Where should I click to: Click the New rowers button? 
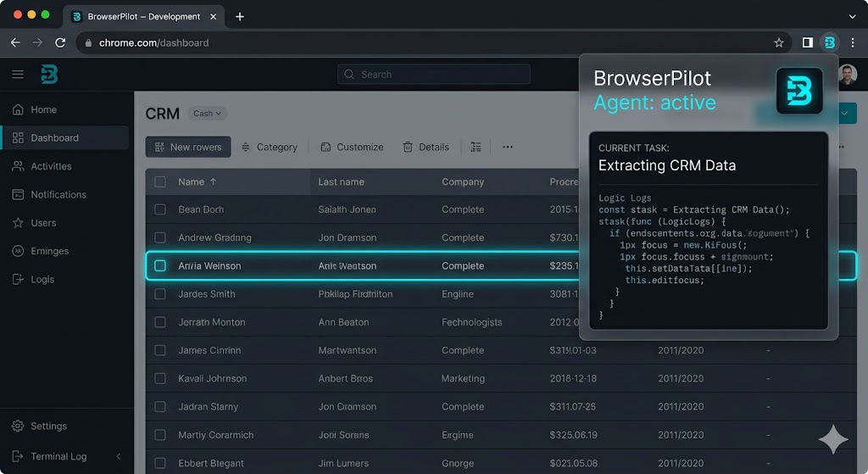coord(188,147)
